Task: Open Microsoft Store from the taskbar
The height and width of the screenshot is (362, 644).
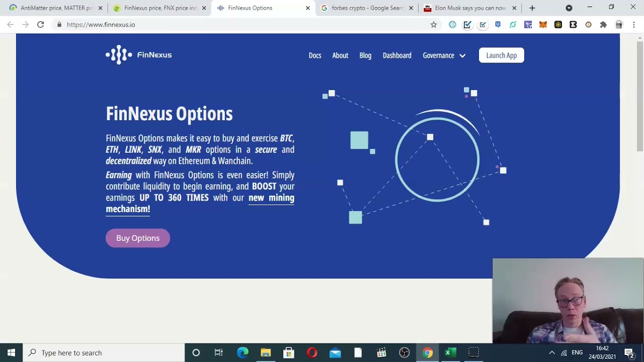Action: 289,352
